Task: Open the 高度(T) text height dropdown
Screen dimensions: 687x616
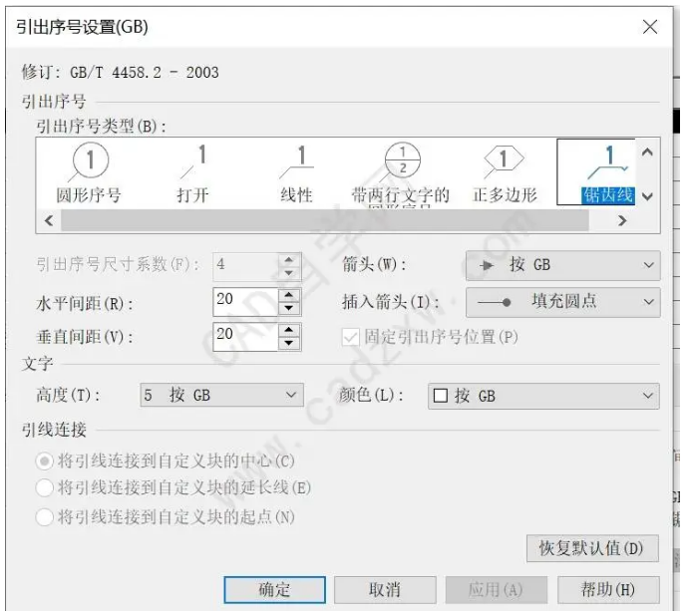Action: 221,395
